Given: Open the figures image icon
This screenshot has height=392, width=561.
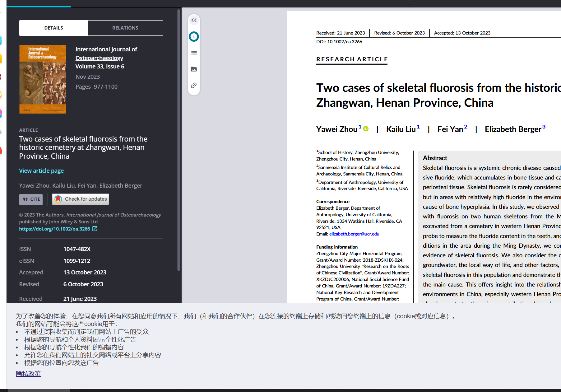Looking at the screenshot, I should pyautogui.click(x=194, y=69).
